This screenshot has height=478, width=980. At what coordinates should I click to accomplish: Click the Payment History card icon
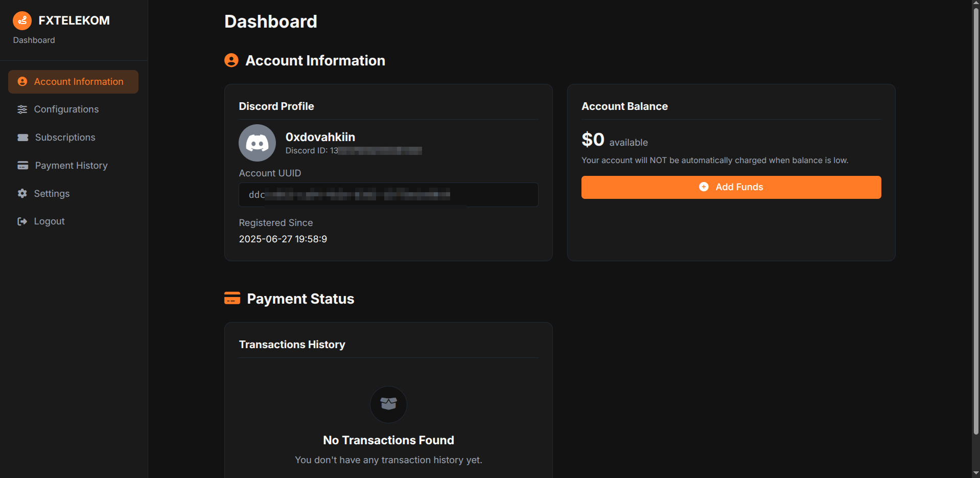tap(23, 166)
